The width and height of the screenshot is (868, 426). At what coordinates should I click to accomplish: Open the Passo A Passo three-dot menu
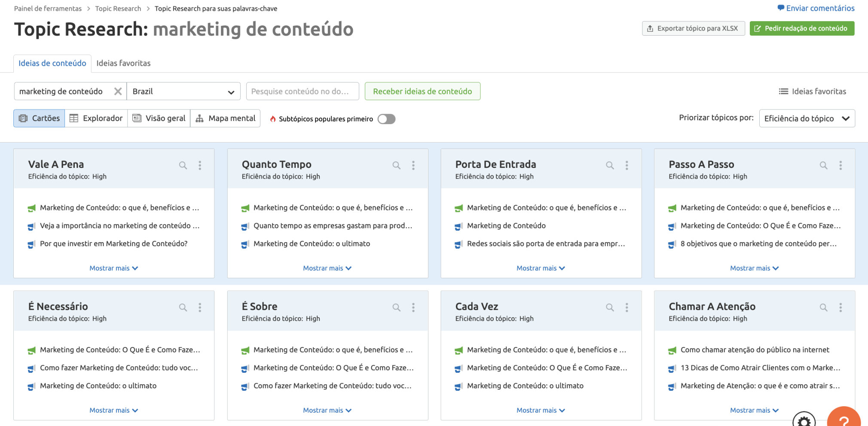pos(840,165)
